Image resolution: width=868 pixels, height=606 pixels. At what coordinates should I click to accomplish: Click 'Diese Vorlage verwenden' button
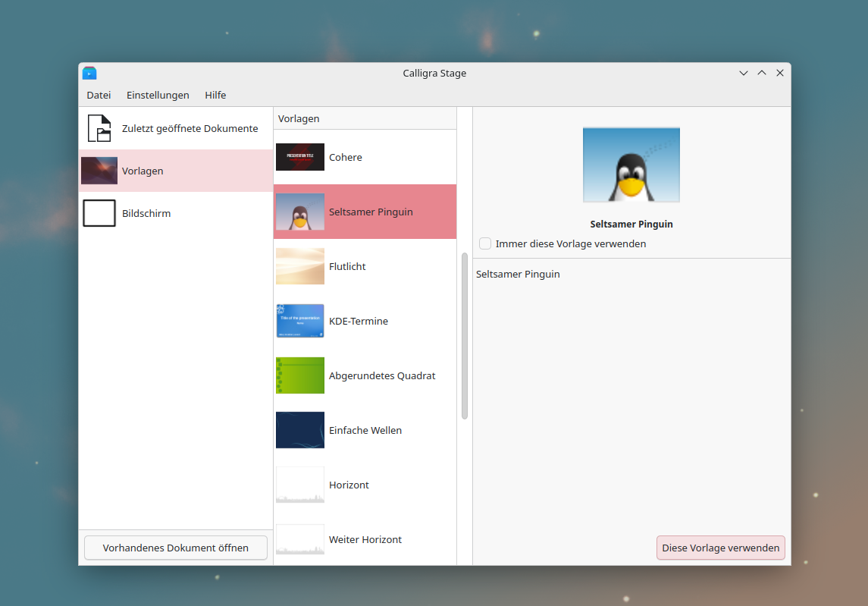point(721,548)
